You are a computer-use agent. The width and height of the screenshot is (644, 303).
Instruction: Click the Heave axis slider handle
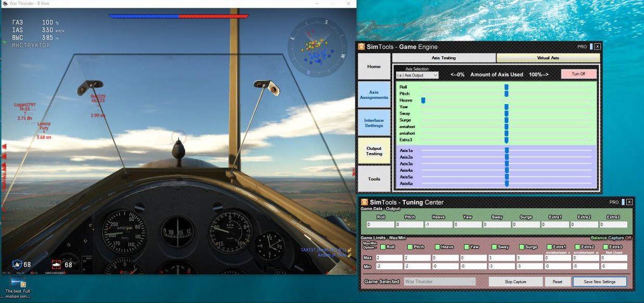423,100
